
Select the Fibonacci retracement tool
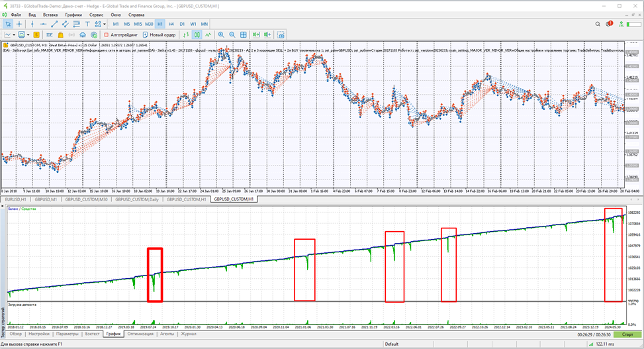76,25
